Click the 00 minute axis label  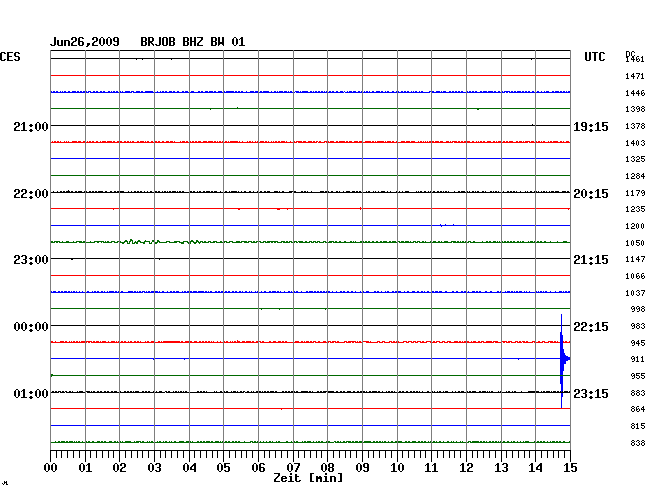click(x=51, y=468)
